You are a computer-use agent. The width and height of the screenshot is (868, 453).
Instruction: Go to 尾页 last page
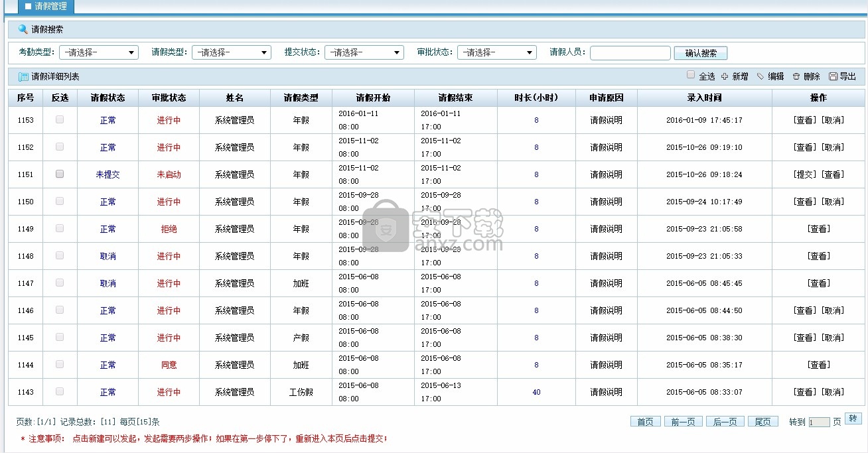(763, 422)
